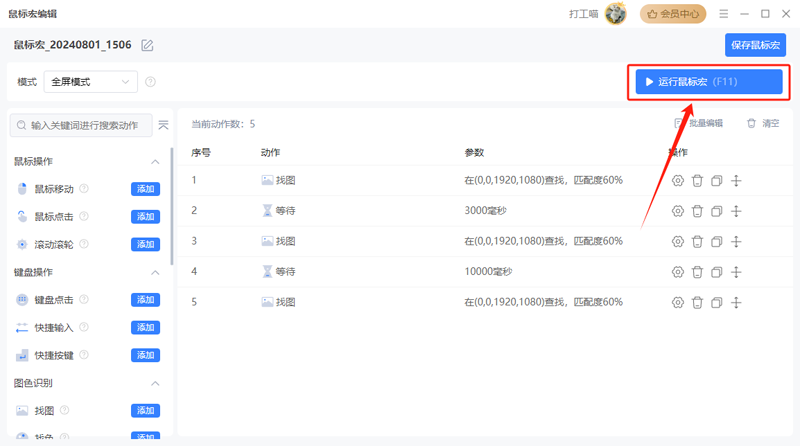
Task: Click the 动作 column header
Action: pos(270,152)
